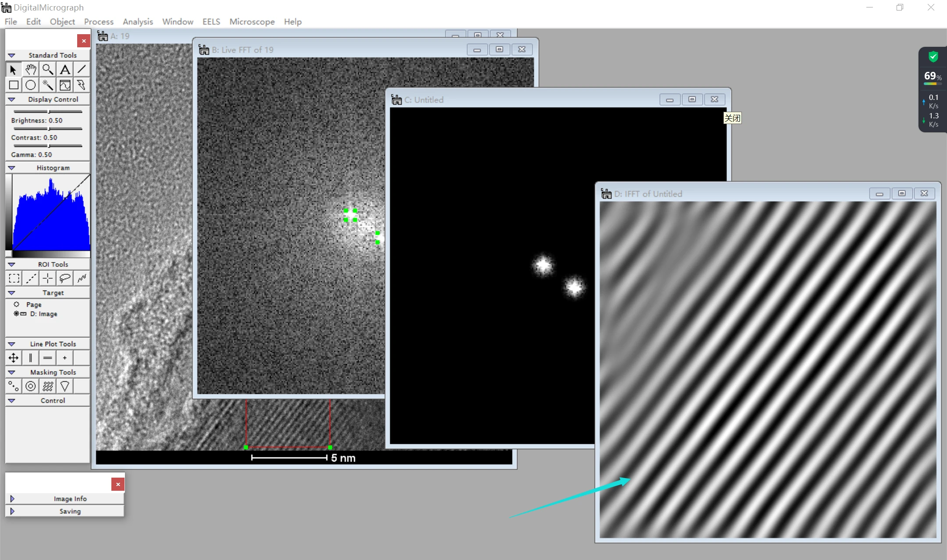Click the Brightness slider
Image resolution: width=947 pixels, height=560 pixels.
48,112
